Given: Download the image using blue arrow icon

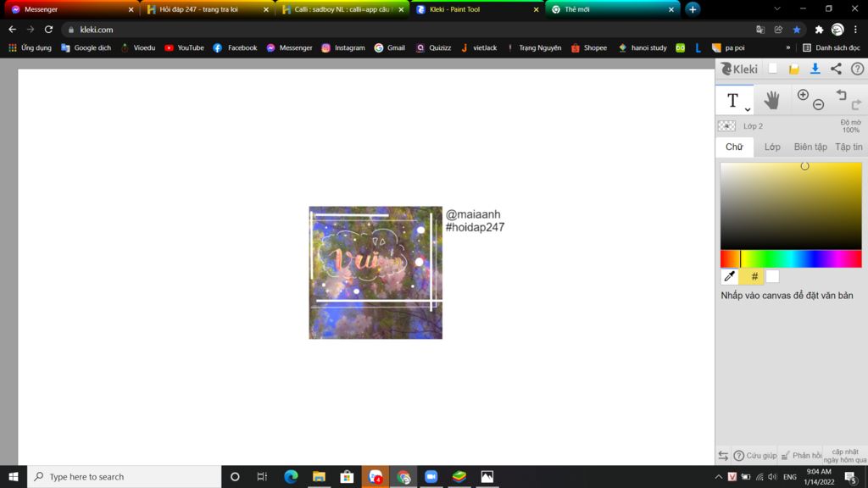Looking at the screenshot, I should pos(815,69).
